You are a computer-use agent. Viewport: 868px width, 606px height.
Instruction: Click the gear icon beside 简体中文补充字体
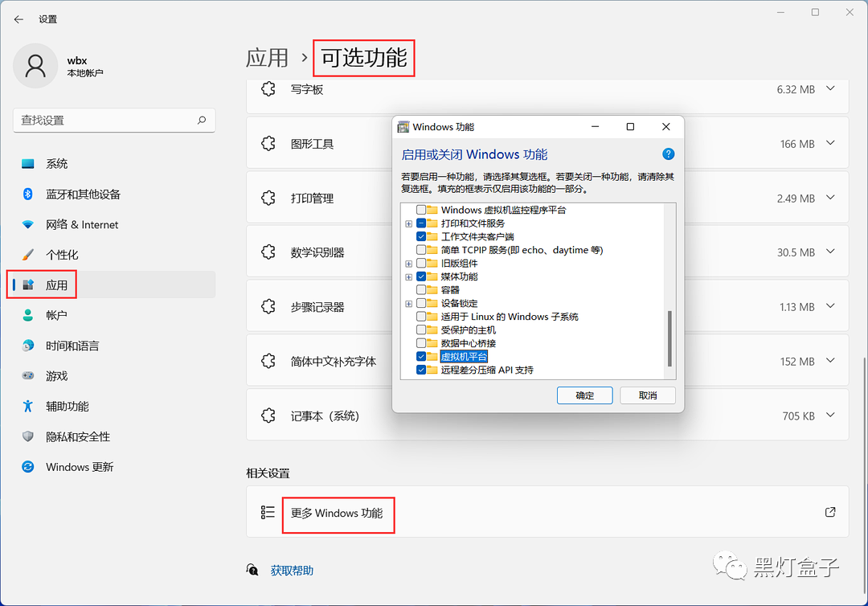[268, 362]
